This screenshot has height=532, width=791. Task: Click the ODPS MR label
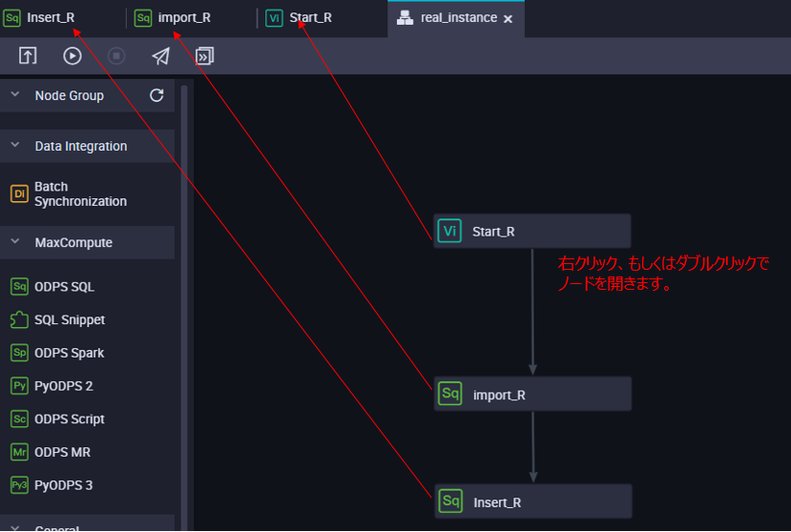[62, 452]
